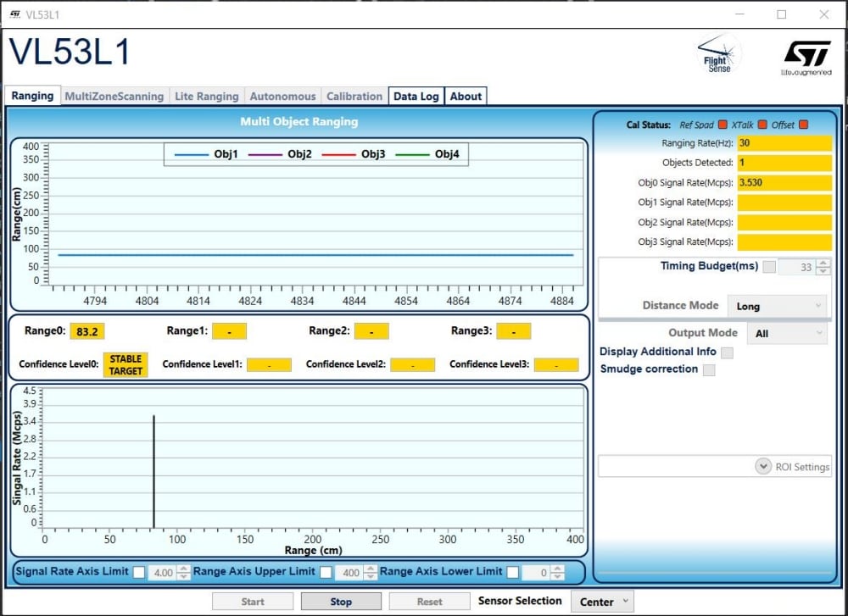Image resolution: width=848 pixels, height=616 pixels.
Task: Click the XTalk red status indicator
Action: [x=762, y=125]
